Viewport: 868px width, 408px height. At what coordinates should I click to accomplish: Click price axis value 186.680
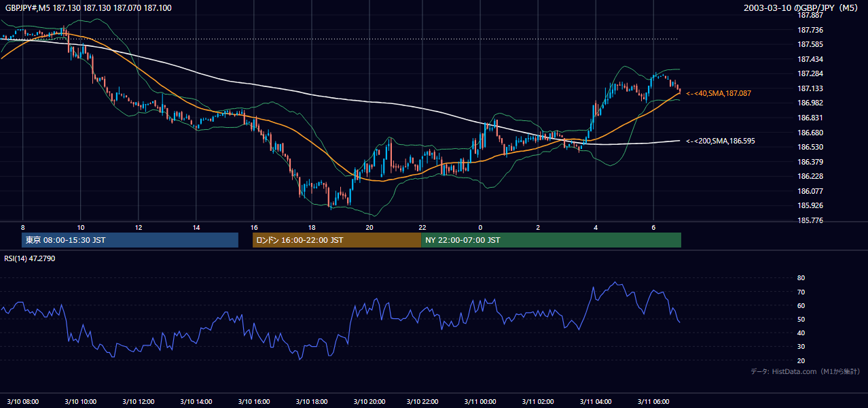coord(810,133)
